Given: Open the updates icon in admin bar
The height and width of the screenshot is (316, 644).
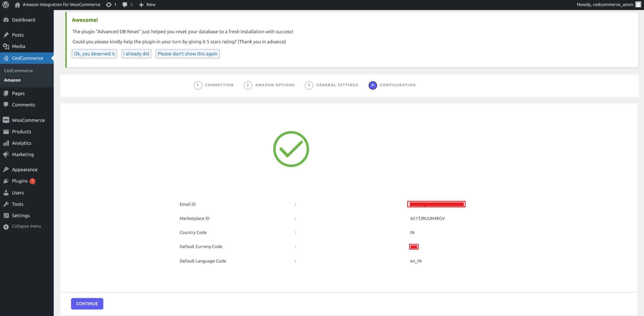Looking at the screenshot, I should [x=109, y=5].
